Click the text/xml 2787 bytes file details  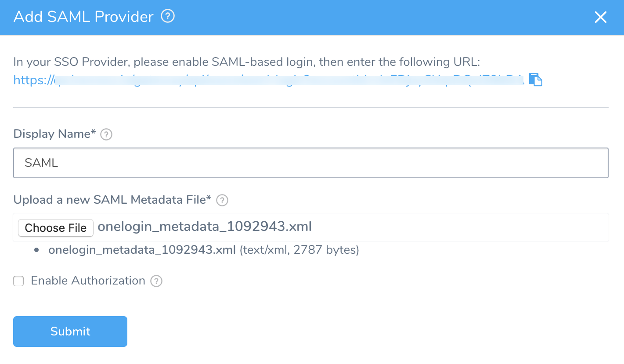[299, 250]
